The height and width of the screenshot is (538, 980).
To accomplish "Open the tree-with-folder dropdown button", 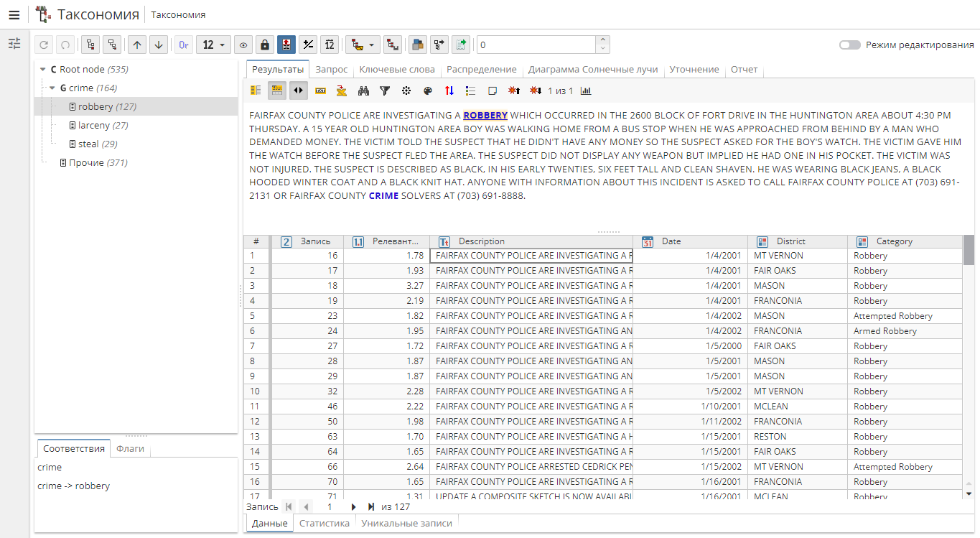I will 363,45.
